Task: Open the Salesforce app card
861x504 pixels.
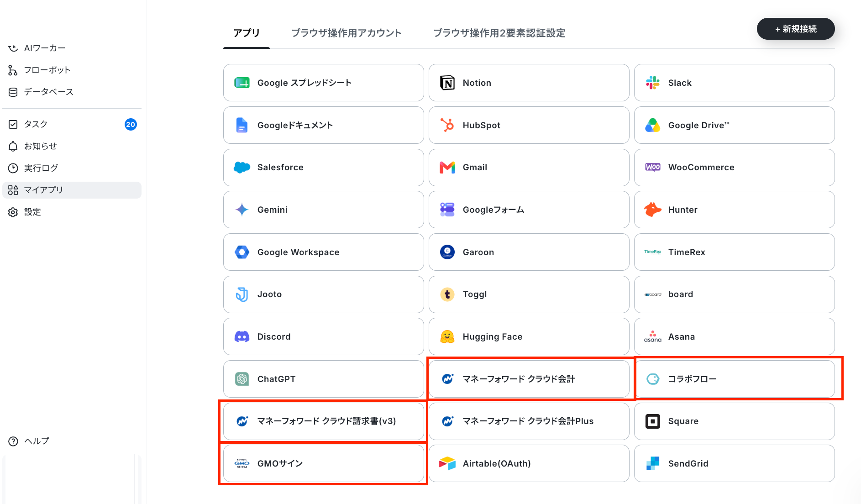Action: point(323,168)
